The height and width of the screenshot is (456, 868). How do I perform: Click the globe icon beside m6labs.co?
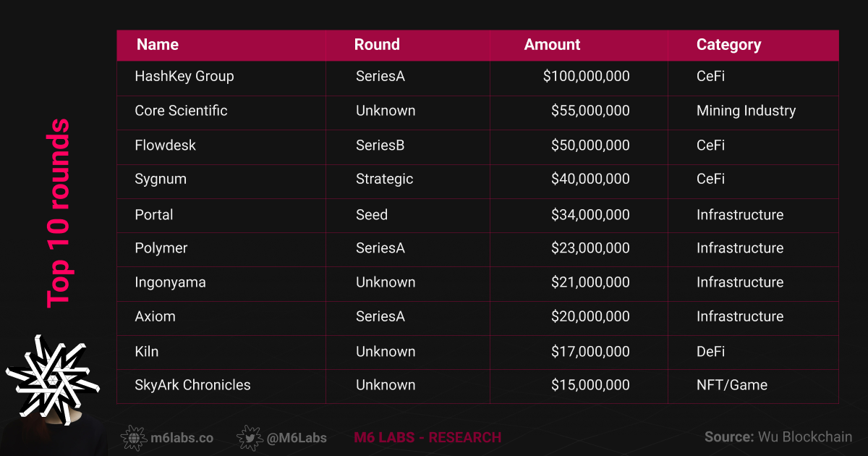(134, 438)
